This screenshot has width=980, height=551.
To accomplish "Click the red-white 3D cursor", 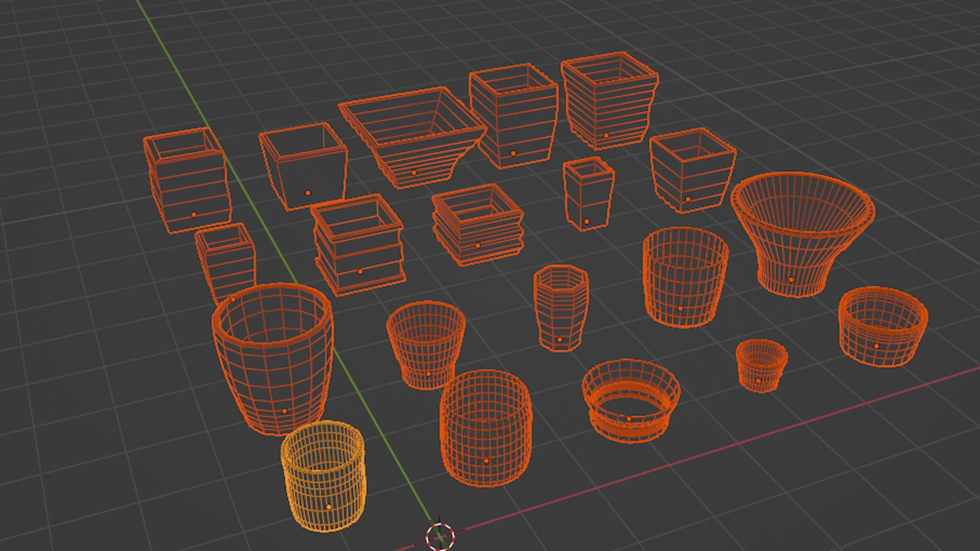I will 440,536.
